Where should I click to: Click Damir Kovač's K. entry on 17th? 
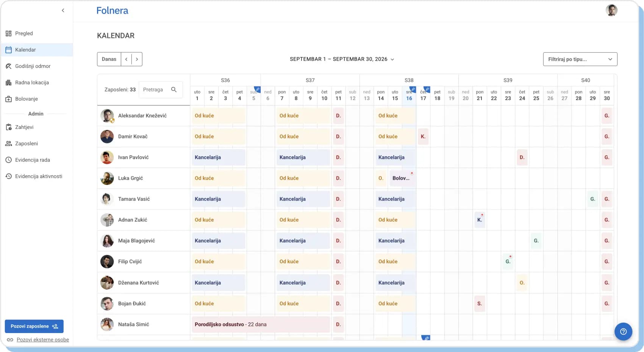(x=423, y=136)
